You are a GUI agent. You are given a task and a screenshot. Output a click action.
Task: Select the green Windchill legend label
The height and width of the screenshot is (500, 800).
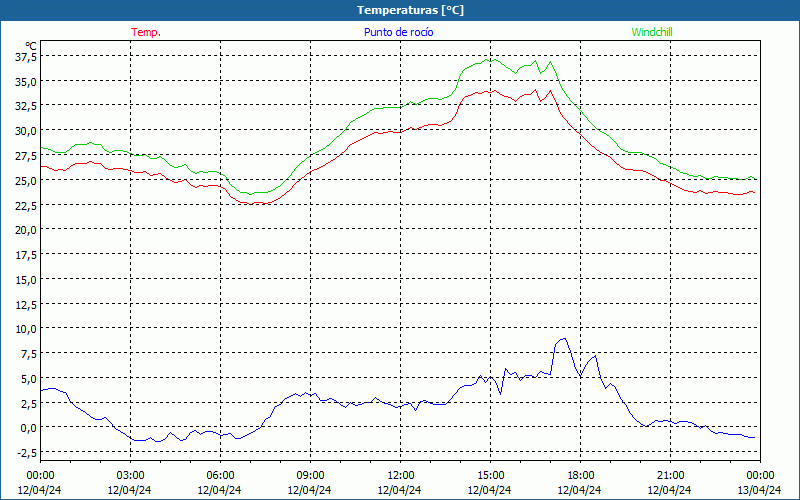tap(652, 32)
